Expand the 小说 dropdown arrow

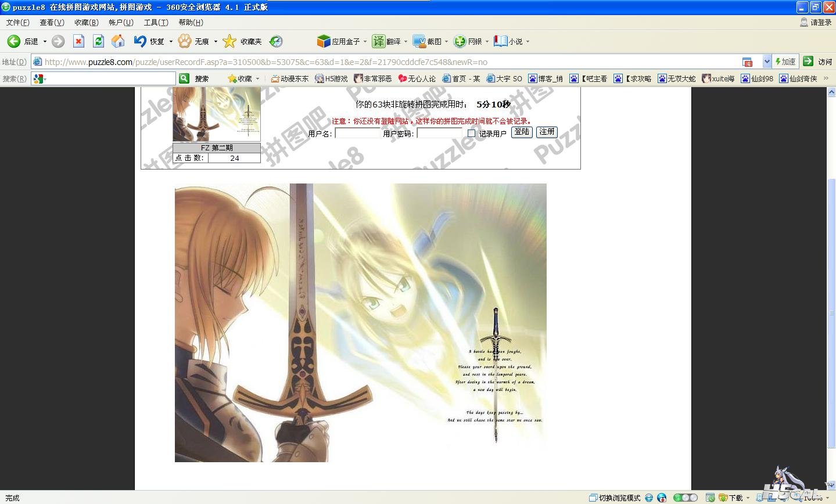coord(528,42)
